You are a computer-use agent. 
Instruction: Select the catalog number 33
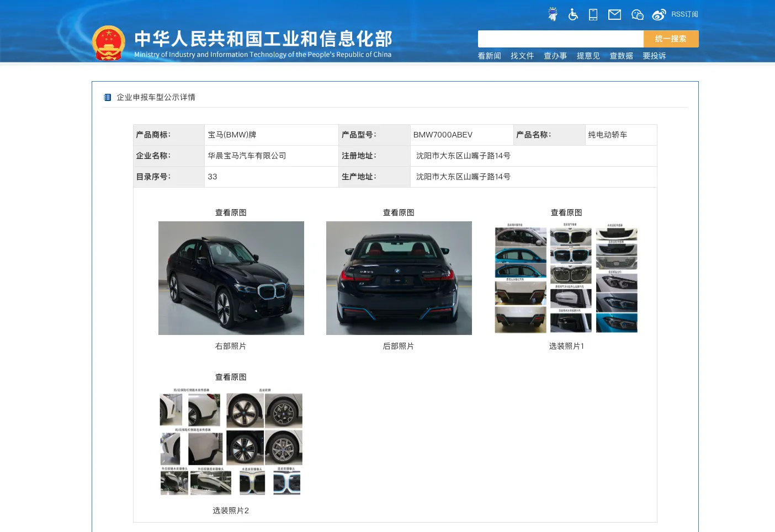(x=213, y=177)
